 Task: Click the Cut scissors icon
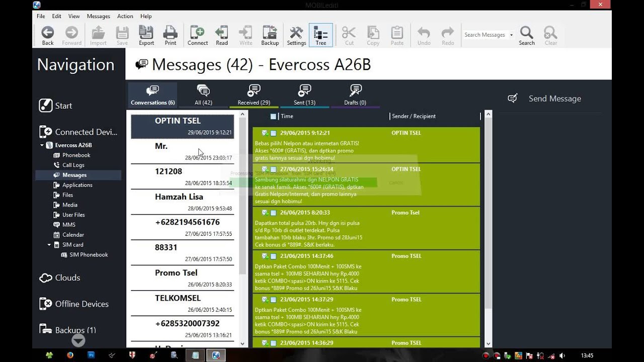349,35
